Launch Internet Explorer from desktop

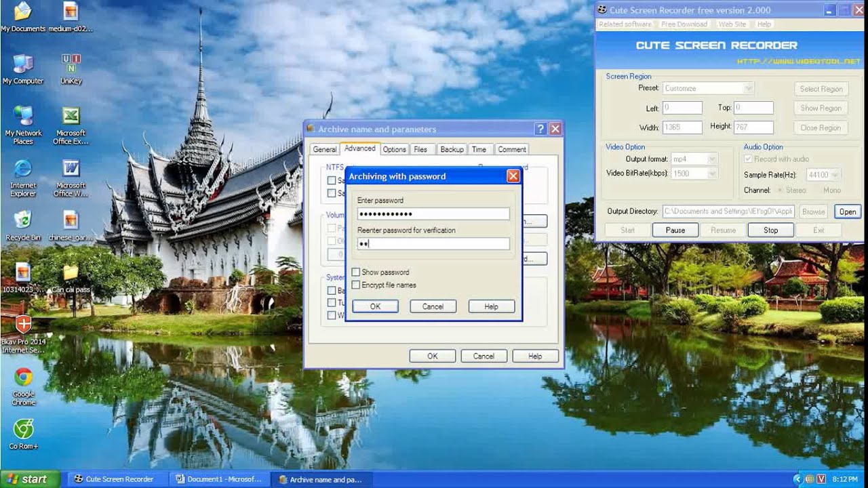[x=23, y=178]
